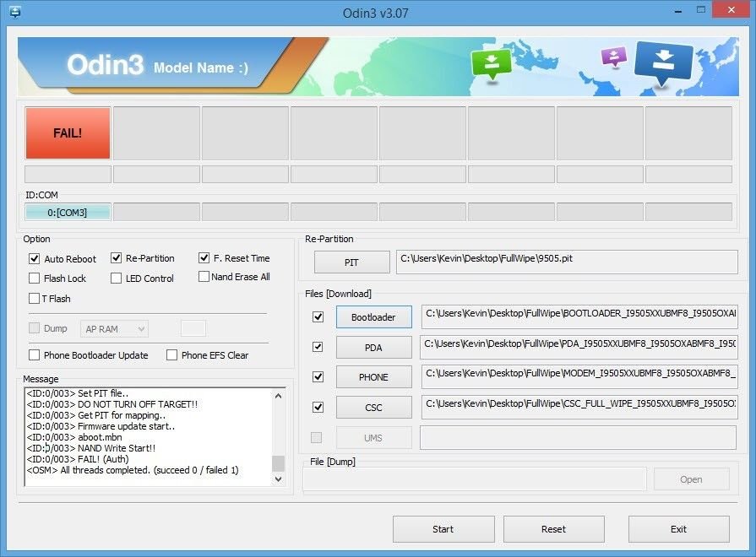Minimize the Odin3 window
The height and width of the screenshot is (557, 756).
pos(678,11)
